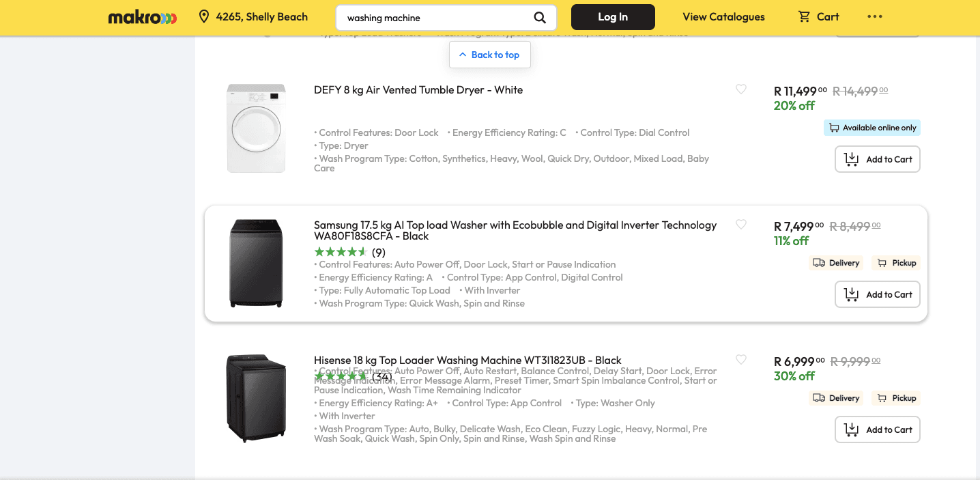Open the shopping cart icon
This screenshot has width=980, height=480.
[805, 17]
